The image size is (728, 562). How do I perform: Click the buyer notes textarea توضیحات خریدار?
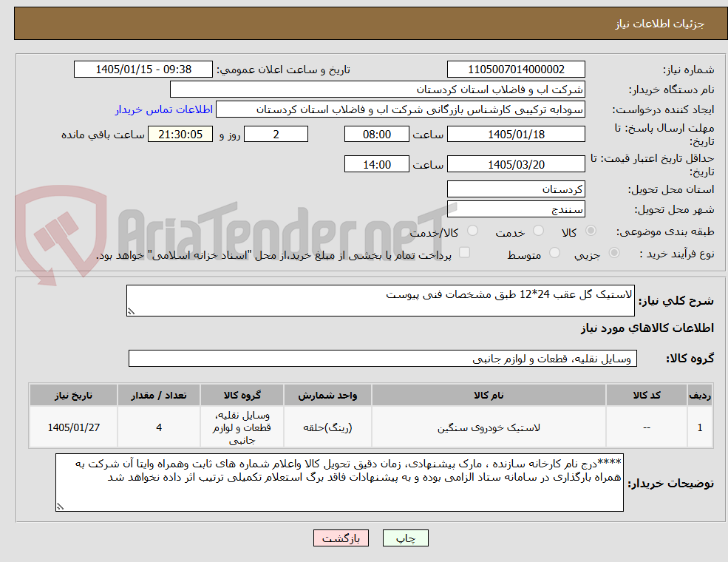point(339,483)
